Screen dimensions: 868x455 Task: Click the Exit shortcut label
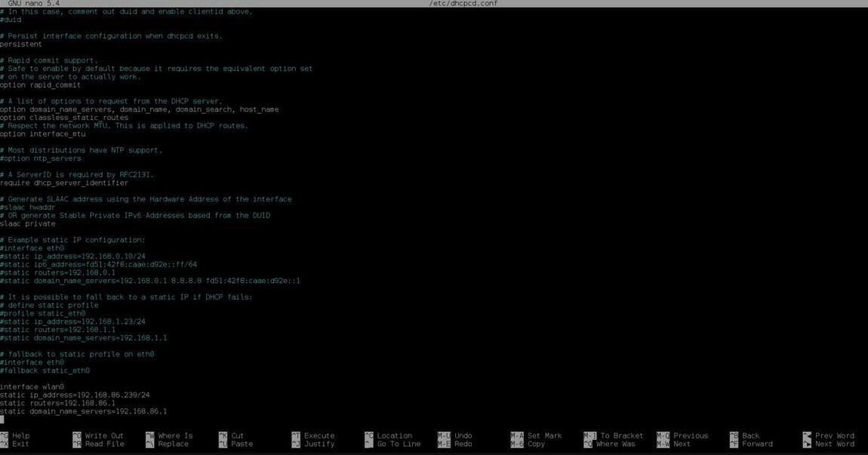(20, 444)
